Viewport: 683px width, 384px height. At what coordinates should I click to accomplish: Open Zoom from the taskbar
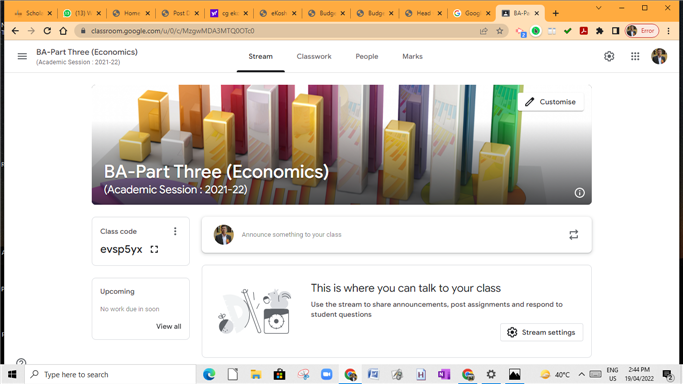326,374
